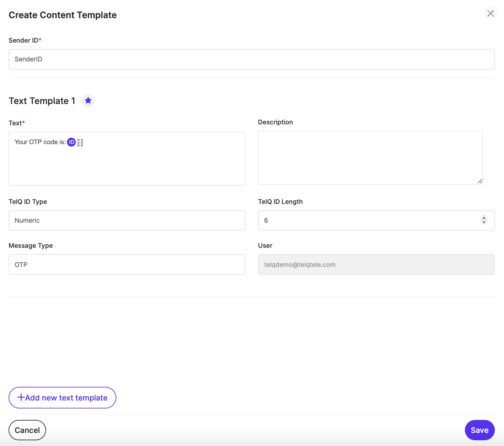The height and width of the screenshot is (446, 504).
Task: Click the Text Template 1 heading
Action: pos(42,101)
